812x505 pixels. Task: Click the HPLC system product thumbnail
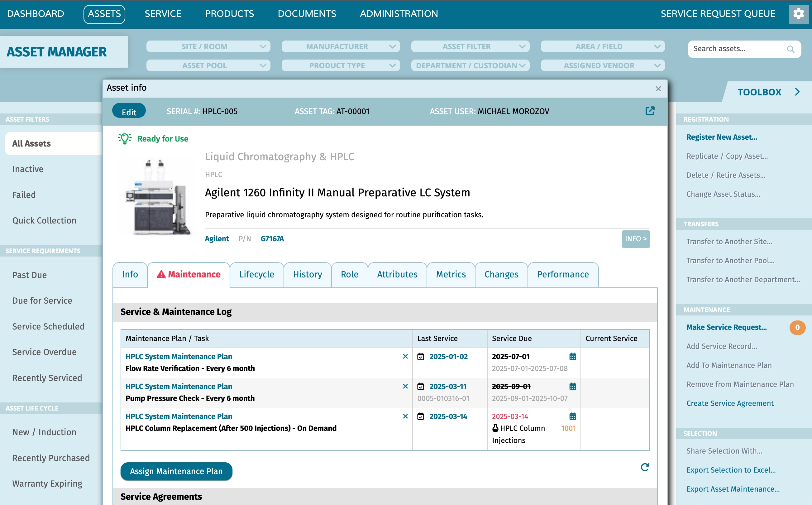click(x=158, y=197)
